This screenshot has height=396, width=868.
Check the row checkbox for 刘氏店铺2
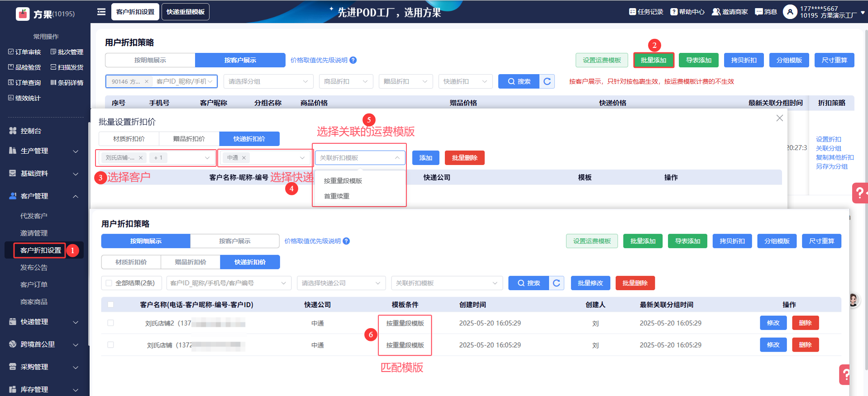point(110,323)
